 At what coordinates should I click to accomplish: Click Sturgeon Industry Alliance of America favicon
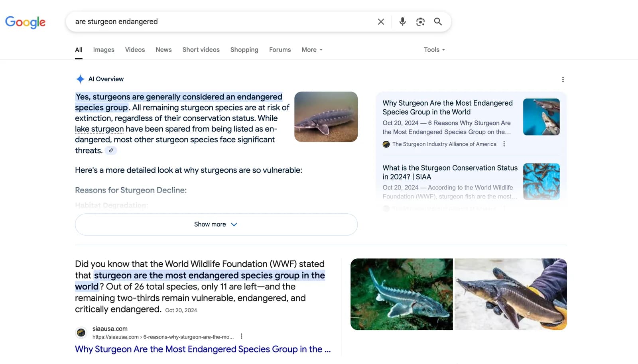coord(386,144)
